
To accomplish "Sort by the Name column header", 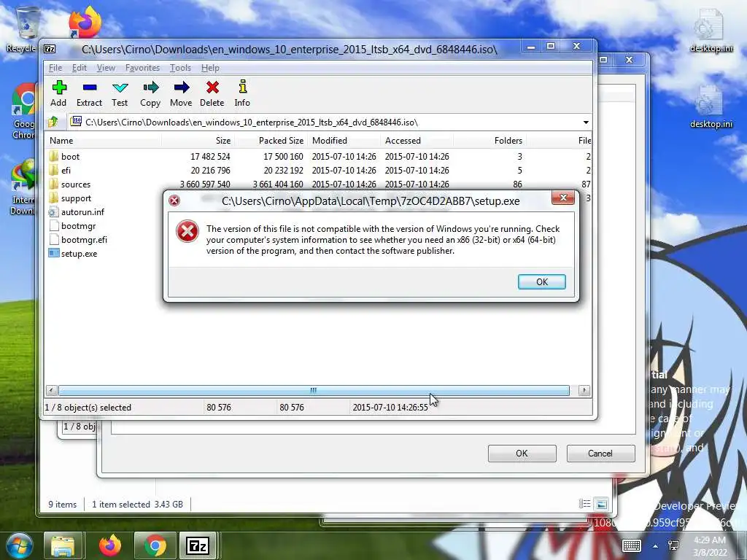I will click(x=104, y=141).
